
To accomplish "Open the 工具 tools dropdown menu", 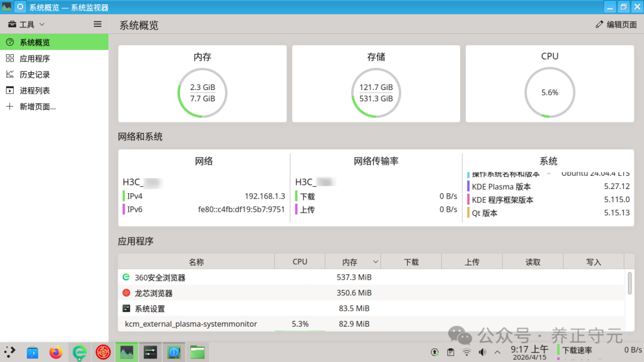I will pyautogui.click(x=26, y=24).
